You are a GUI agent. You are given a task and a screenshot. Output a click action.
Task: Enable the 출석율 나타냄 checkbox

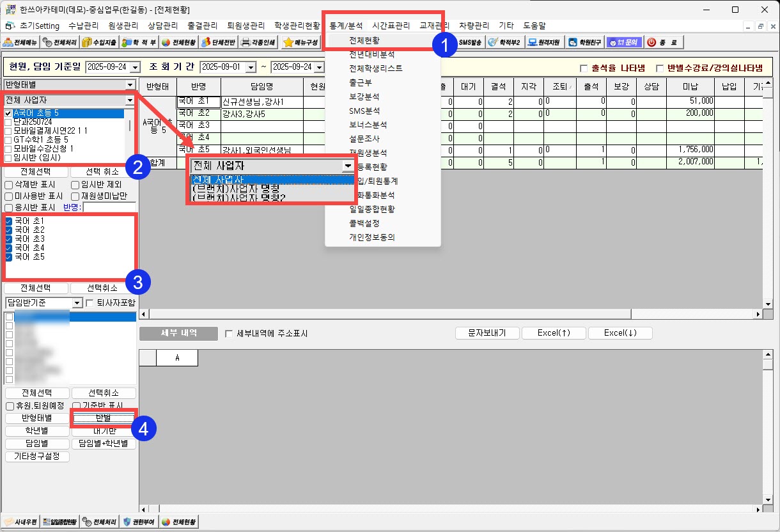click(x=583, y=68)
